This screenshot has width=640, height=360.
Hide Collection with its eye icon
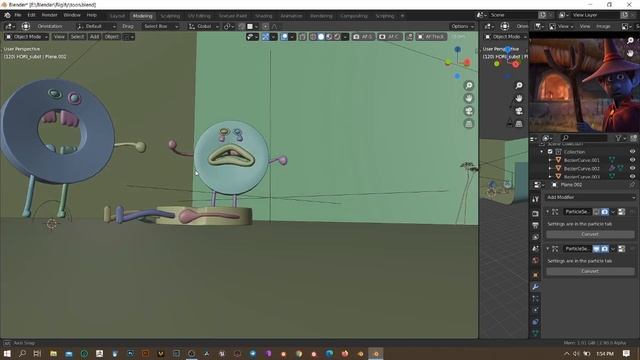[632, 151]
